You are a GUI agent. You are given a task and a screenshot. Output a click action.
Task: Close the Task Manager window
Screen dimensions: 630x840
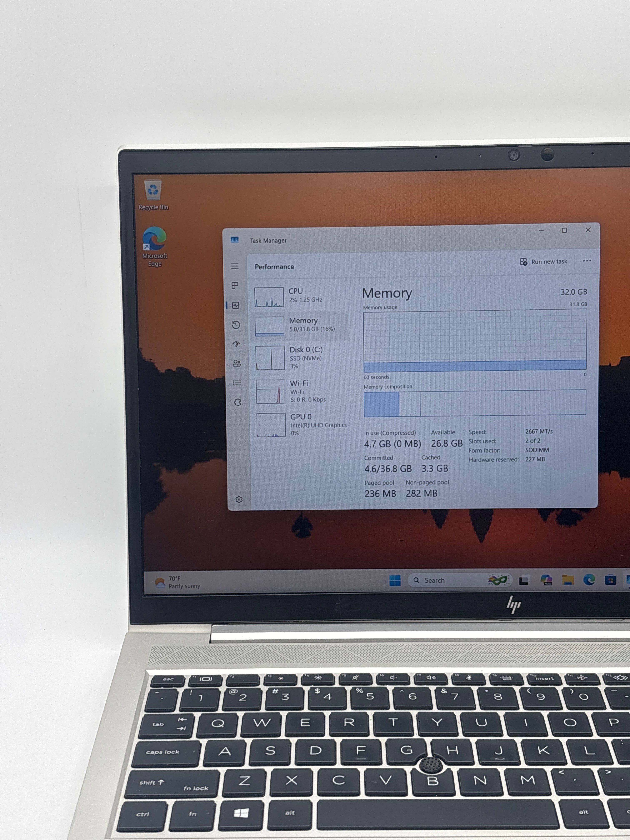pyautogui.click(x=588, y=230)
